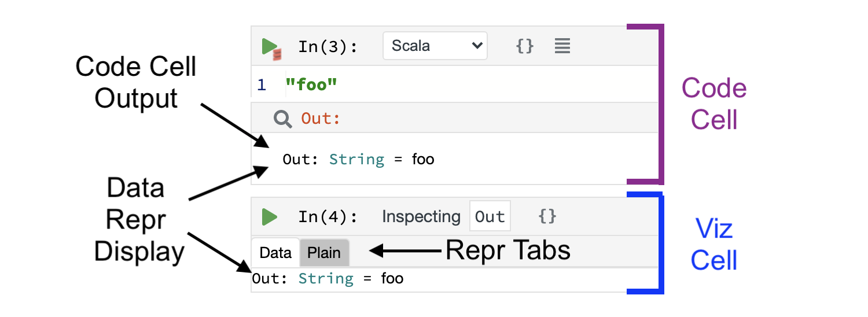Click the curly braces icon in In(3)

pyautogui.click(x=524, y=46)
